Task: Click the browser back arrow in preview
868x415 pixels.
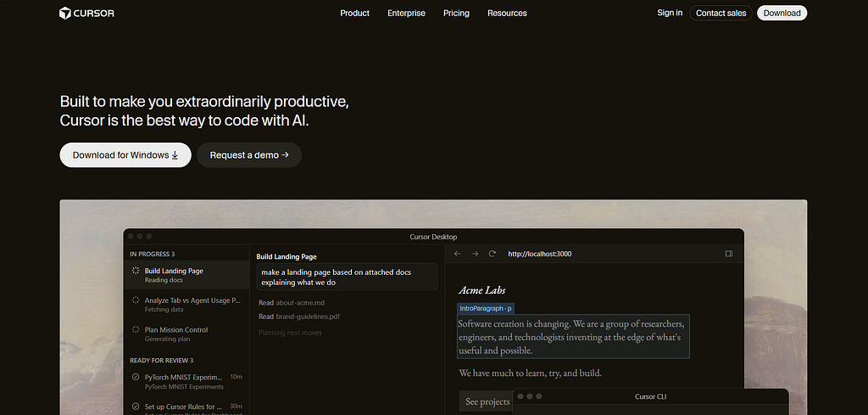Action: (457, 254)
